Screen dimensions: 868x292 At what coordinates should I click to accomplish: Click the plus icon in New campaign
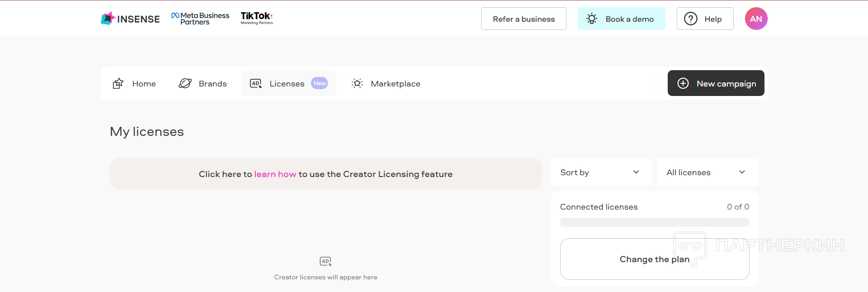click(x=683, y=83)
